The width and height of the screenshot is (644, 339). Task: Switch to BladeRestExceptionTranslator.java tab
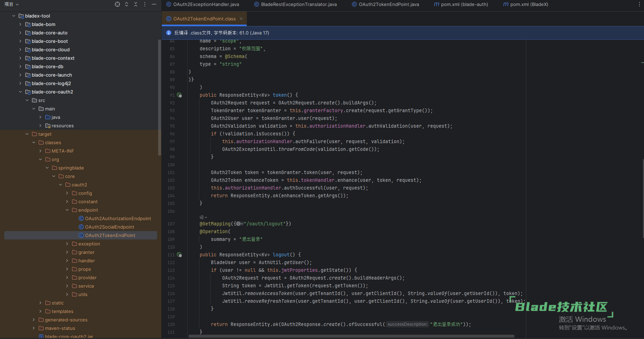tap(296, 4)
